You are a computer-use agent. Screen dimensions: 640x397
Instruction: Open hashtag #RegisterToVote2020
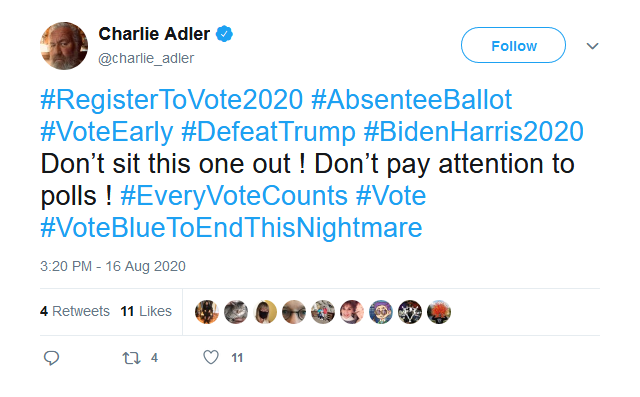pyautogui.click(x=171, y=99)
